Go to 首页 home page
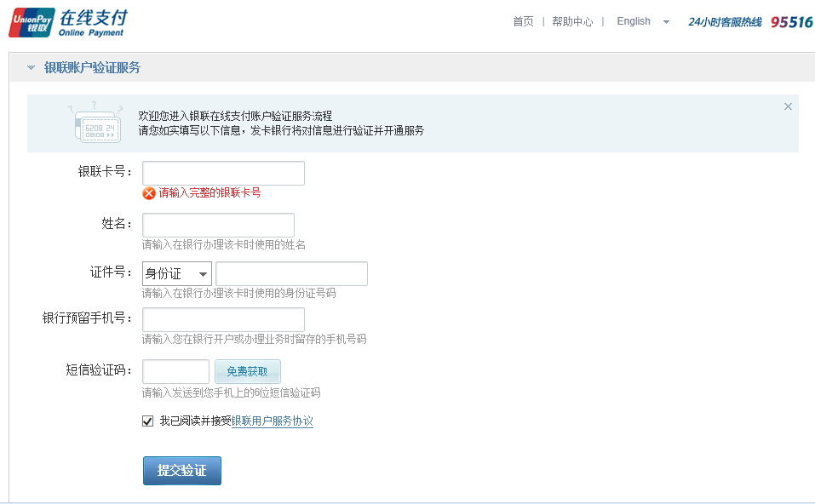 point(523,22)
